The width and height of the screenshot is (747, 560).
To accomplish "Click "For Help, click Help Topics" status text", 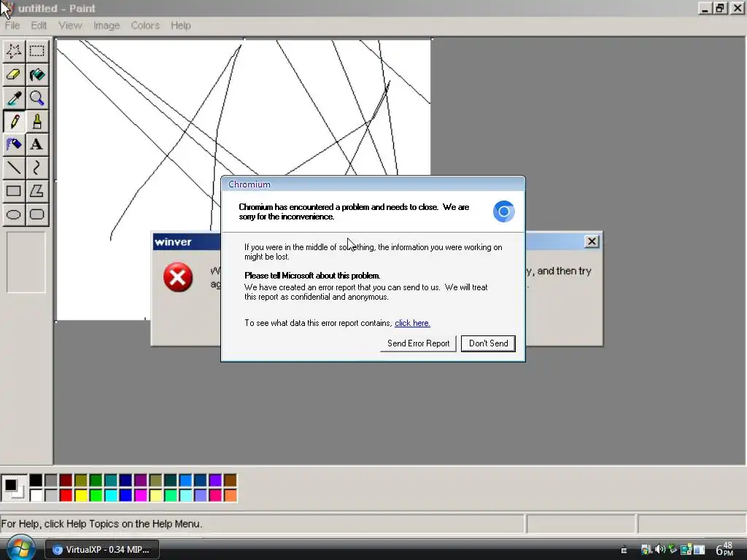I will 101,524.
